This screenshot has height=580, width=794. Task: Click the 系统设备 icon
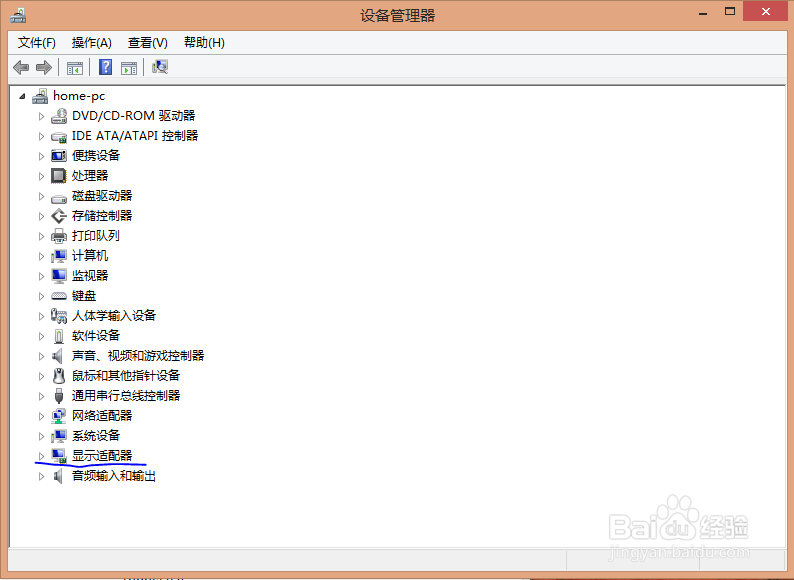tap(59, 436)
